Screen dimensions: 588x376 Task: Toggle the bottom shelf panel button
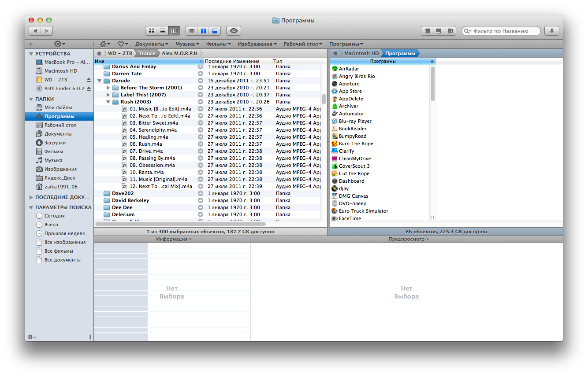click(439, 31)
